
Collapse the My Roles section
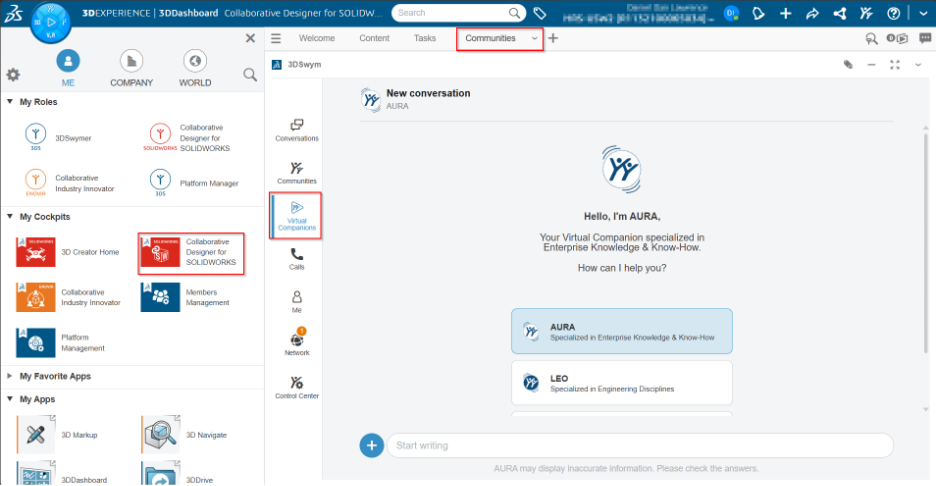click(10, 101)
